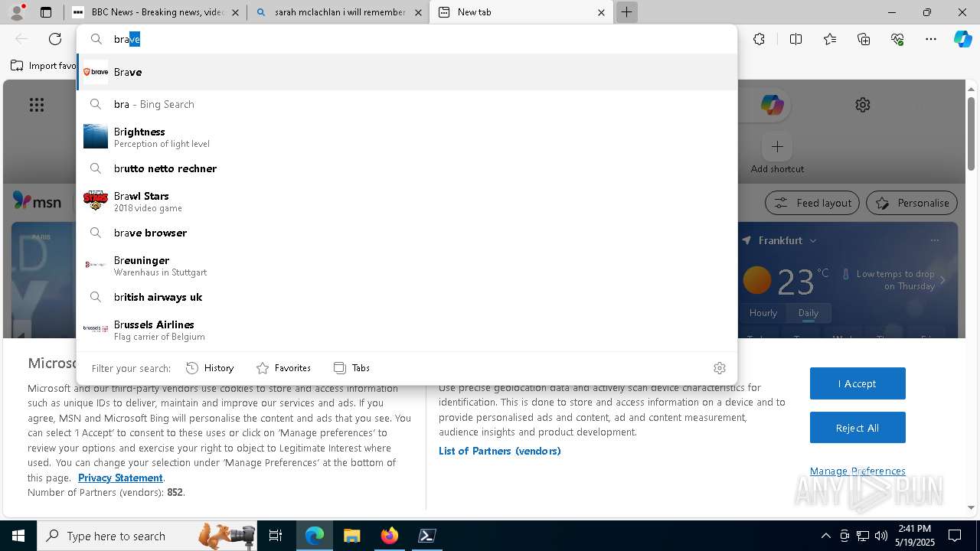Open PowerShell from the taskbar
The image size is (980, 551).
tap(426, 536)
